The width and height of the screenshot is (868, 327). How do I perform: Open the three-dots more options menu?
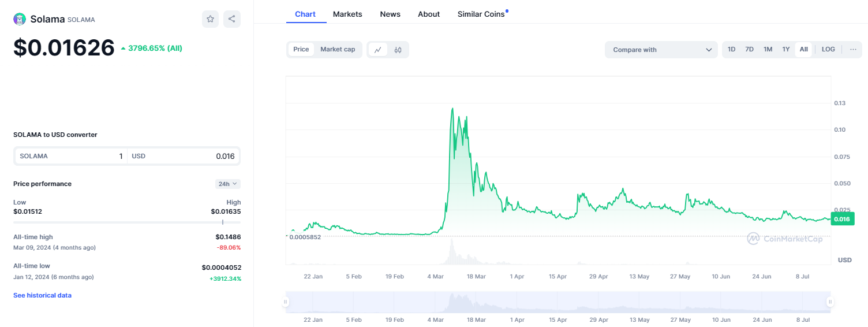point(853,50)
